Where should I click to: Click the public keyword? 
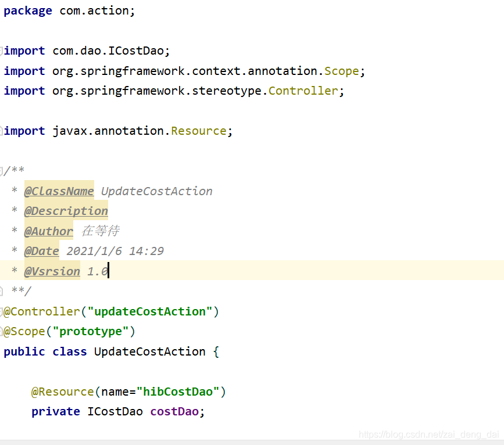pyautogui.click(x=24, y=352)
